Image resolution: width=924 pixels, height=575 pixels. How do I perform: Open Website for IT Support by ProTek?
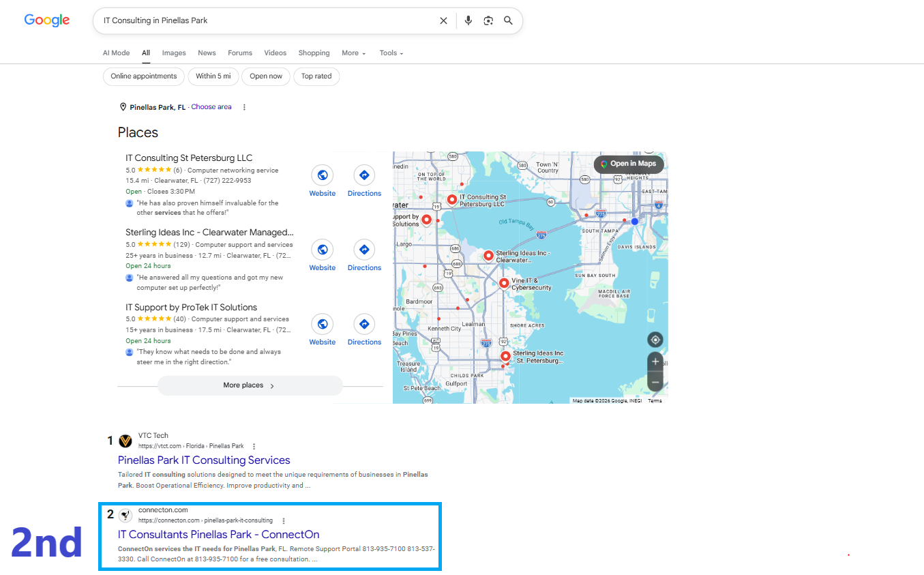tap(323, 329)
